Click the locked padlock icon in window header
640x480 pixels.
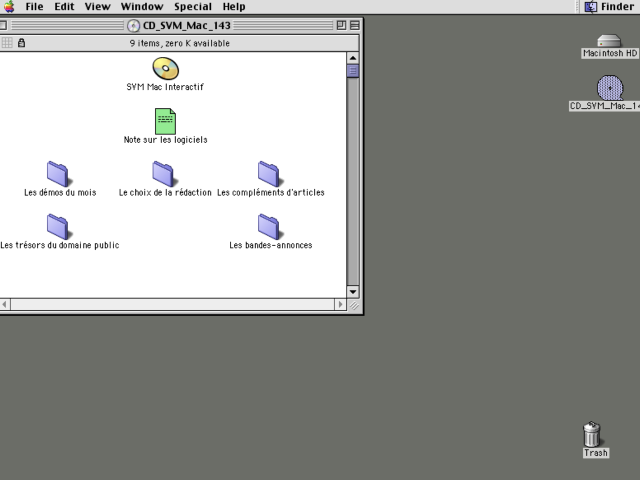[x=21, y=42]
